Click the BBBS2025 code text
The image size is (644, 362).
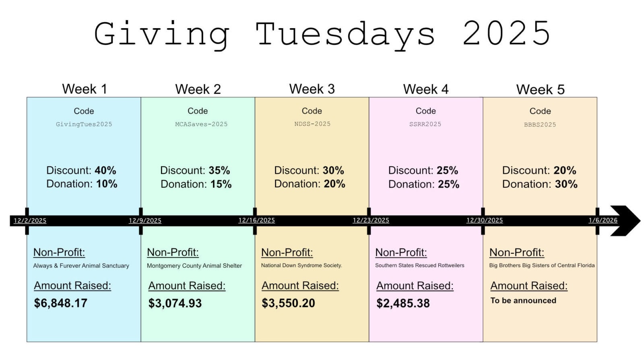click(540, 125)
